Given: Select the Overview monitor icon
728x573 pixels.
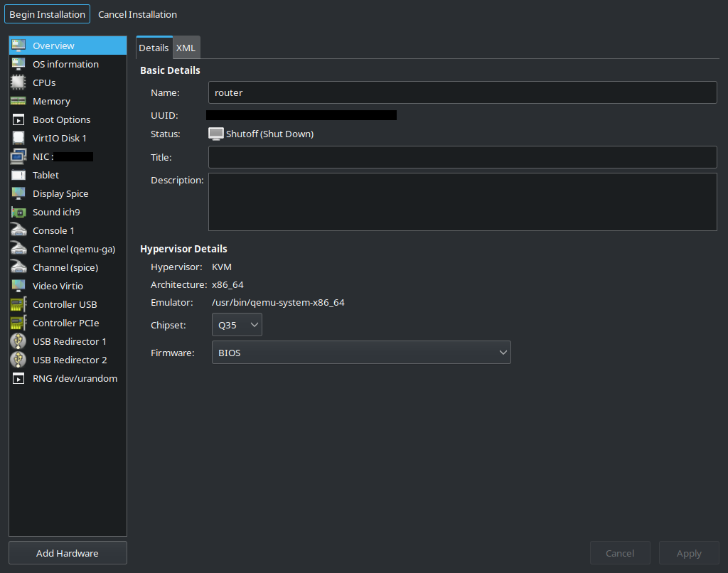Looking at the screenshot, I should (18, 45).
